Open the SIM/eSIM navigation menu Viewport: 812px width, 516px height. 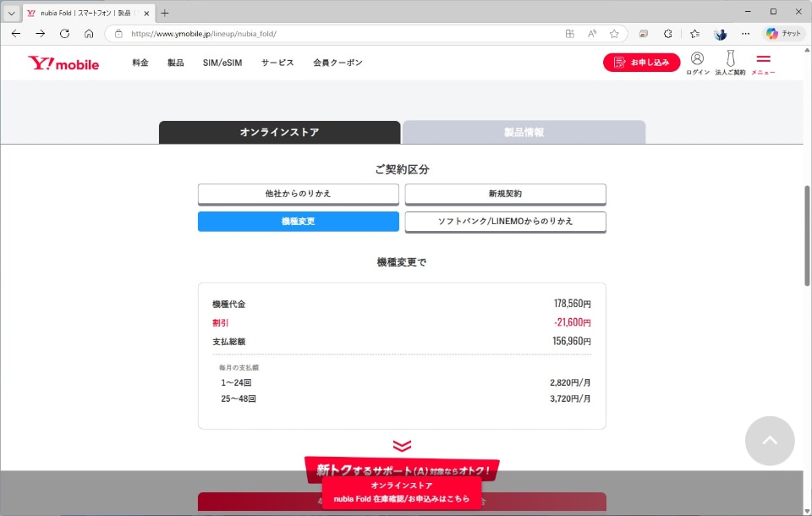point(222,63)
